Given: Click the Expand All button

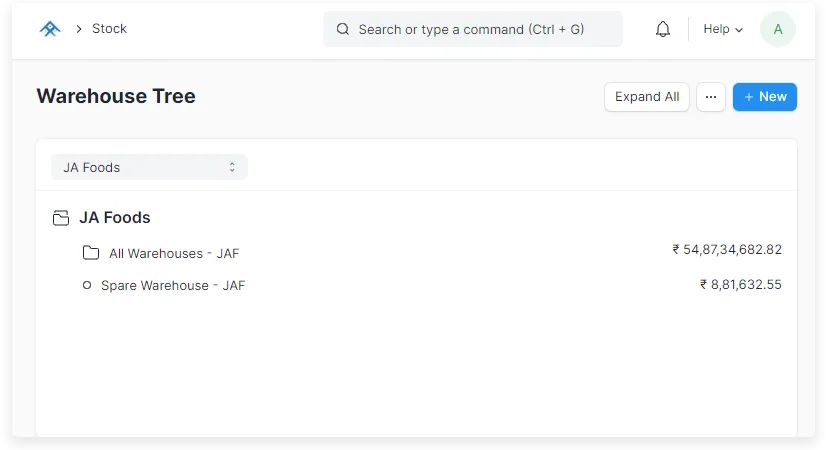Looking at the screenshot, I should (647, 97).
